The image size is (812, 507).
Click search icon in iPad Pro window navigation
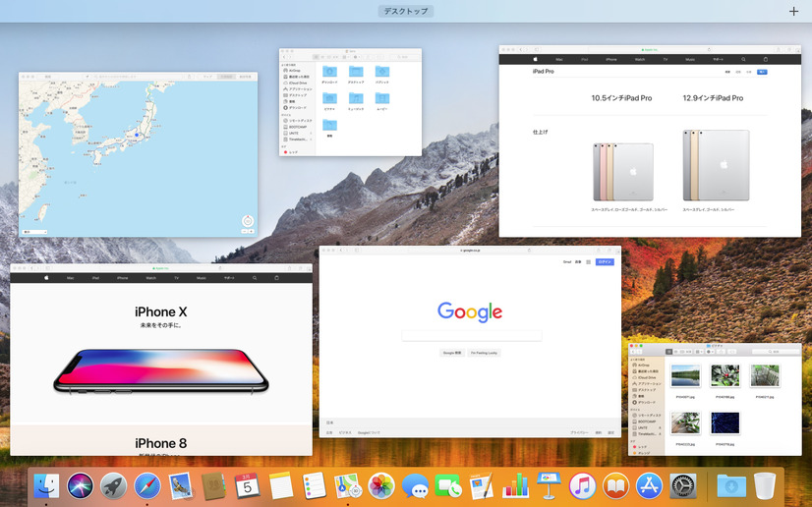(743, 60)
